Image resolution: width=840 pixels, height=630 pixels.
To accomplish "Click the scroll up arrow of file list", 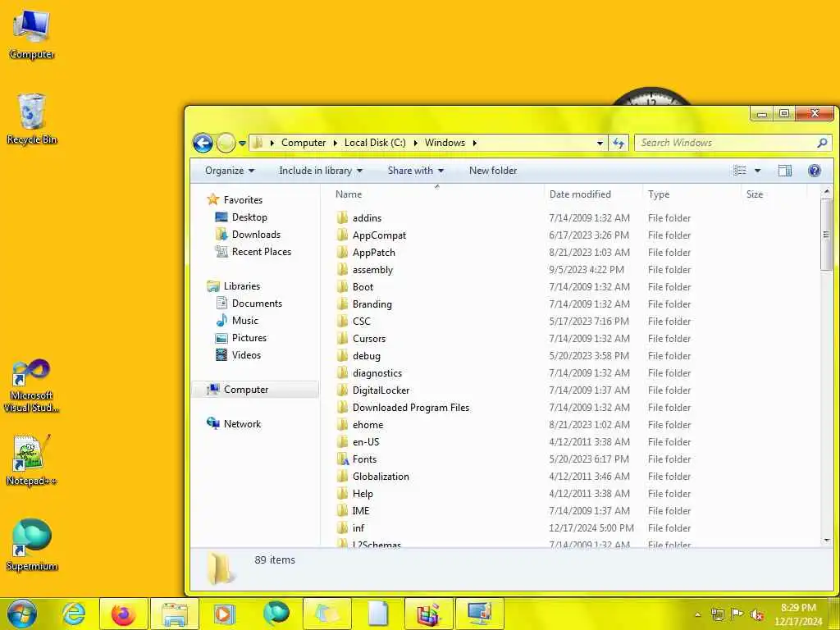I will (826, 191).
